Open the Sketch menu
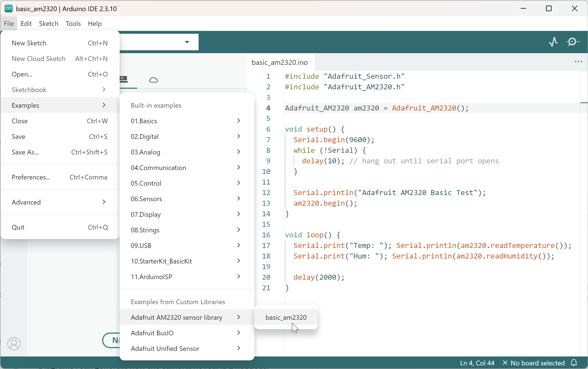Screen dimensions: 588x369 (x=49, y=24)
